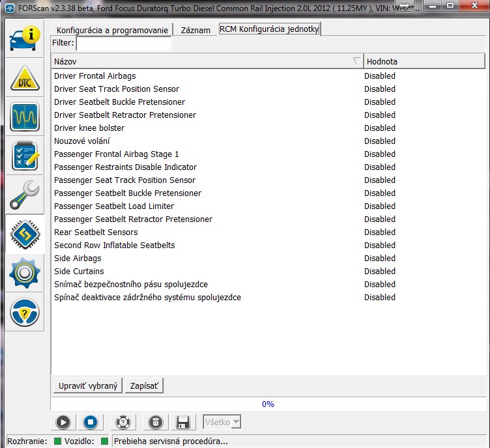
Task: Click in the Filter text field
Action: click(x=124, y=44)
